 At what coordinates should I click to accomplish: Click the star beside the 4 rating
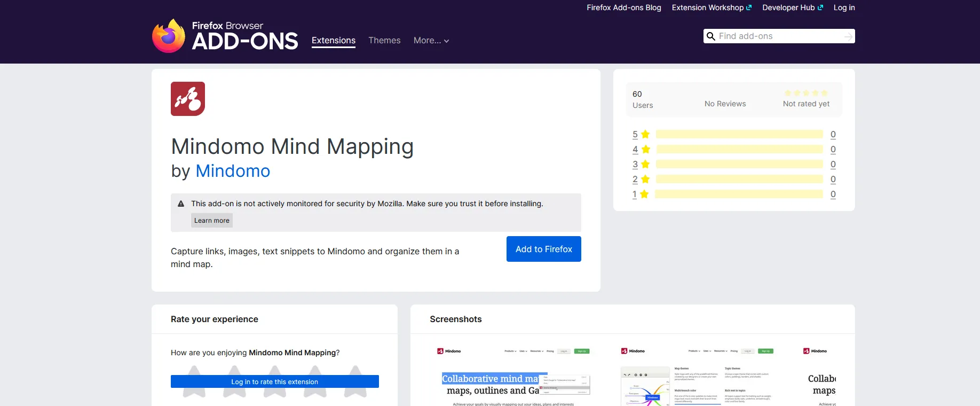click(645, 149)
